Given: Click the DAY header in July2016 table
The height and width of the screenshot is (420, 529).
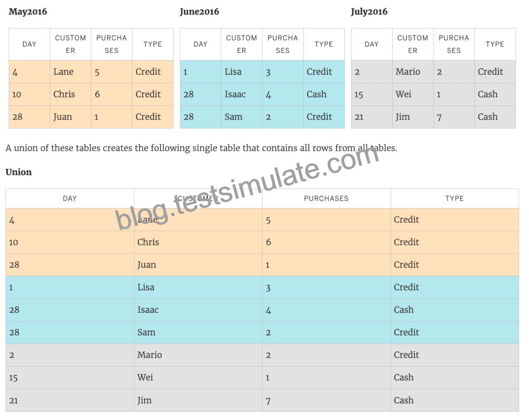Looking at the screenshot, I should pos(371,44).
